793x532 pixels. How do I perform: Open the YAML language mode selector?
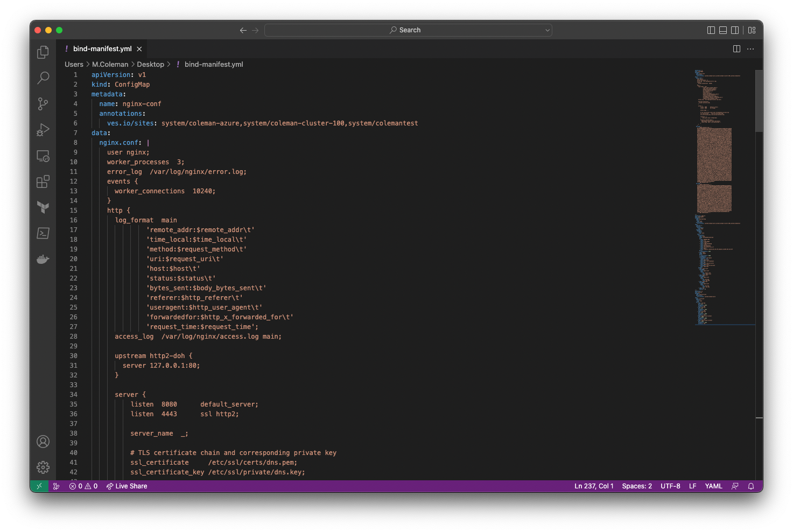(x=713, y=486)
